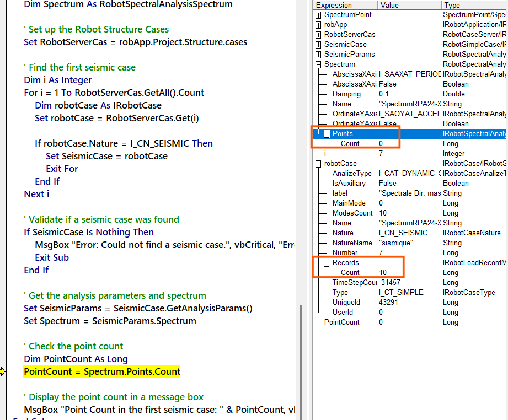Image resolution: width=508 pixels, height=420 pixels.
Task: Select the label row under robotCase
Action: 409,193
